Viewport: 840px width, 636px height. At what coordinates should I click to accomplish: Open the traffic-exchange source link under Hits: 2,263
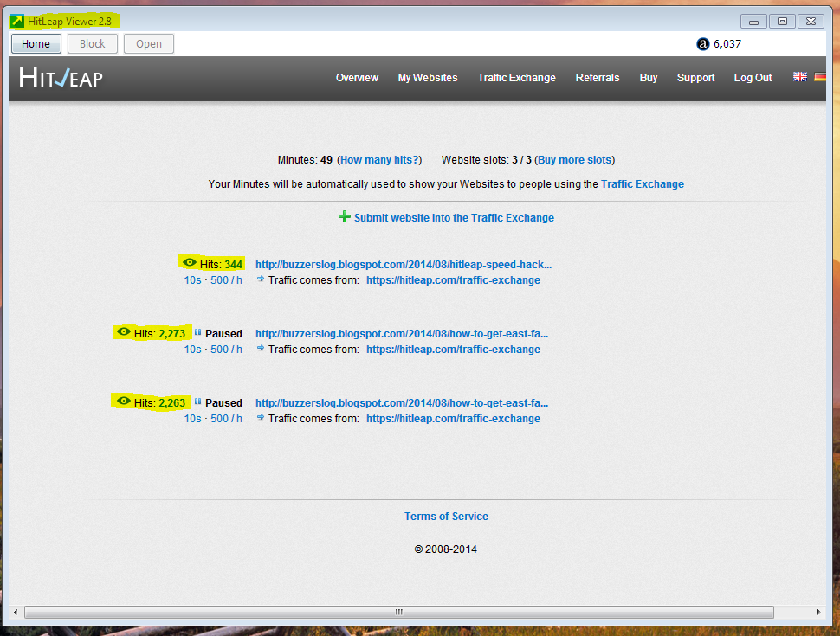point(453,418)
